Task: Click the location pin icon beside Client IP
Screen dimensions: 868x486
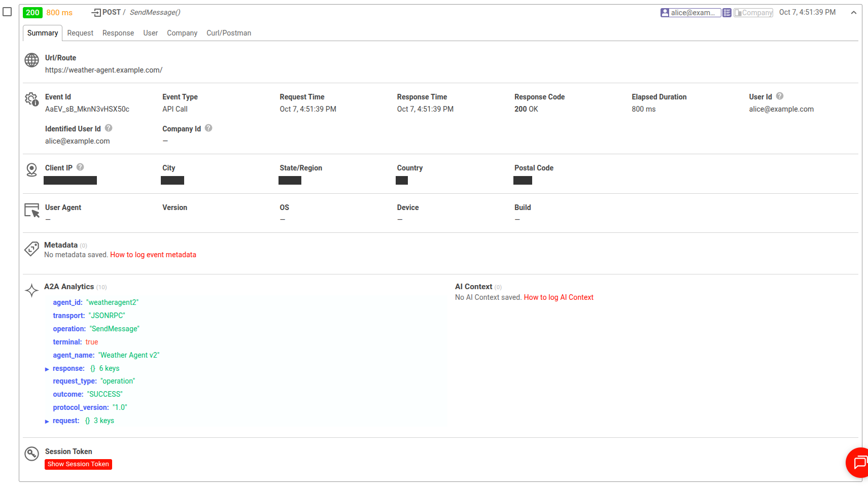Action: coord(31,170)
